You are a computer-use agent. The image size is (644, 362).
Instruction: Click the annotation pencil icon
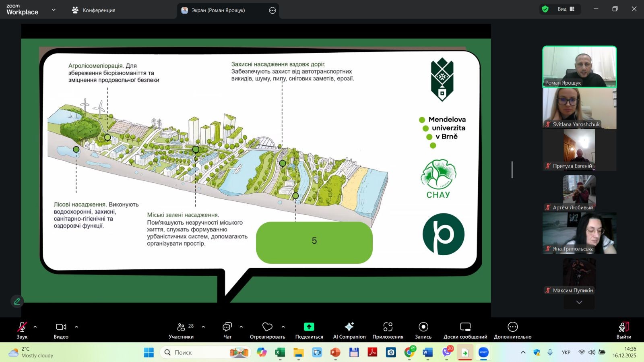[17, 301]
